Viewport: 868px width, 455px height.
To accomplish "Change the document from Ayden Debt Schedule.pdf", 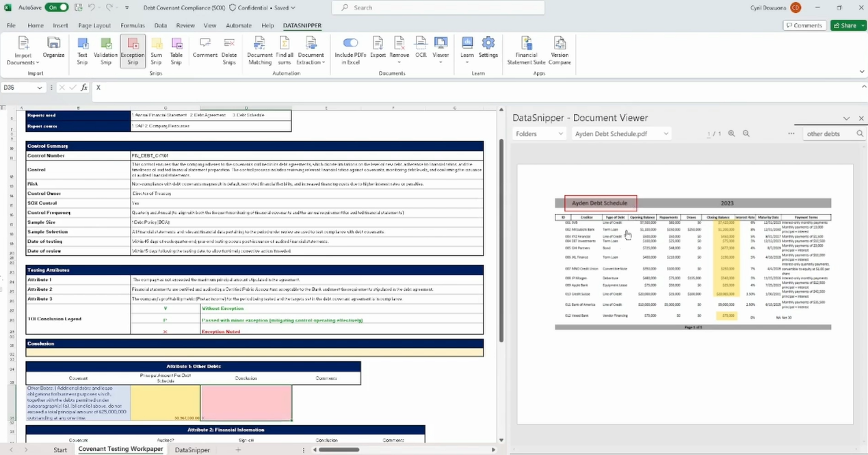I will pos(620,133).
